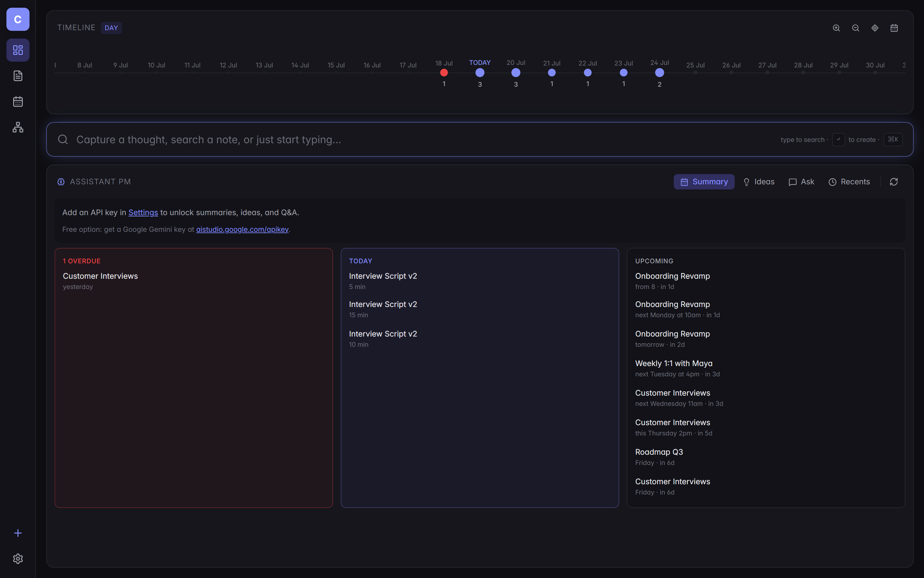Click the 14 Jul date on timeline
The image size is (924, 578).
300,66
